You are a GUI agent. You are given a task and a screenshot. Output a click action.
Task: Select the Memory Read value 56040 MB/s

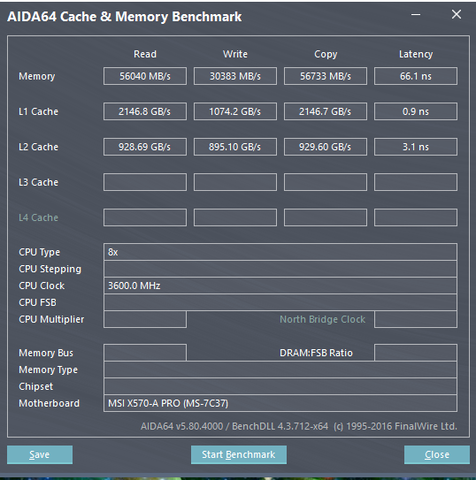click(145, 76)
